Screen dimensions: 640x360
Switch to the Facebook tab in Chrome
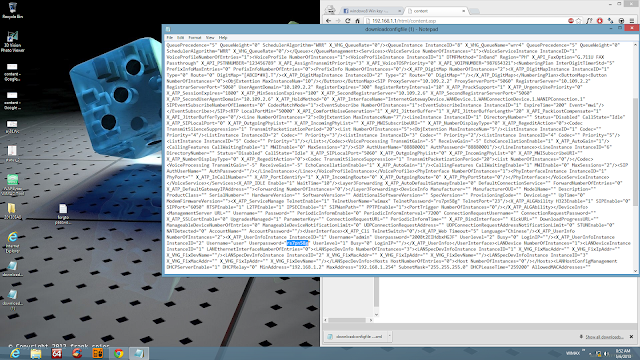(370, 11)
